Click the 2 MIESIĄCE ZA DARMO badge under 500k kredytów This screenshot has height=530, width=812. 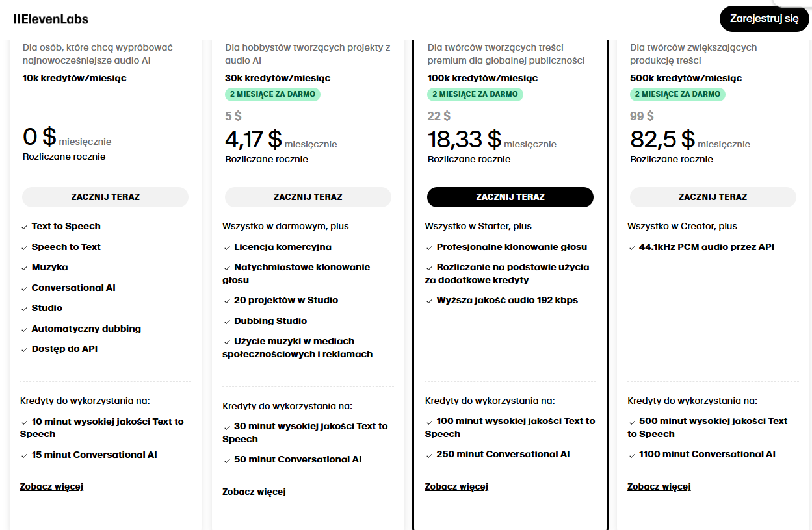(x=677, y=94)
